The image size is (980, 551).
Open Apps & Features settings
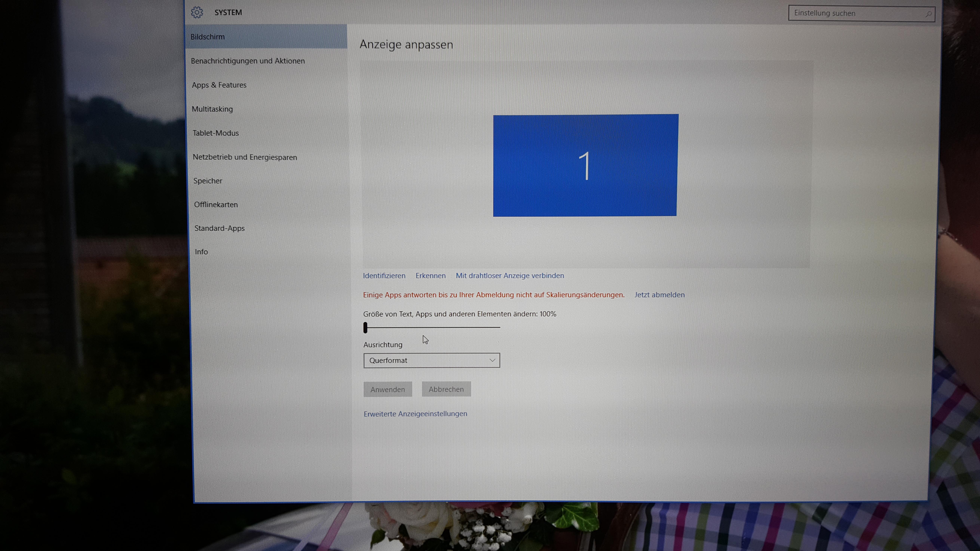(219, 85)
